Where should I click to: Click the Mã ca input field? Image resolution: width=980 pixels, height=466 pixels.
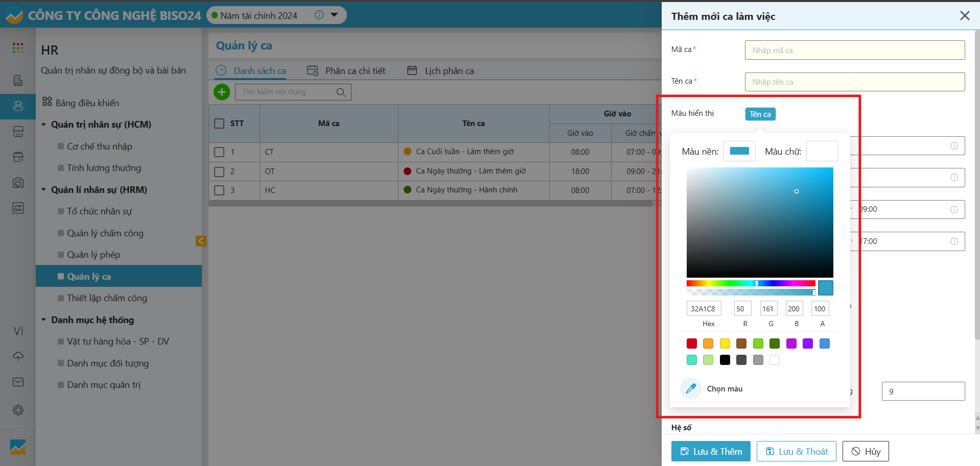pos(854,50)
